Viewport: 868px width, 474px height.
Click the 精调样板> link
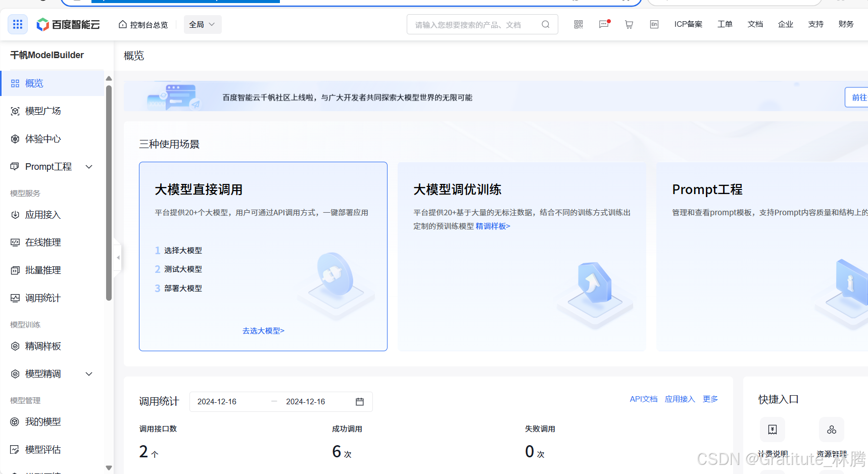click(493, 226)
